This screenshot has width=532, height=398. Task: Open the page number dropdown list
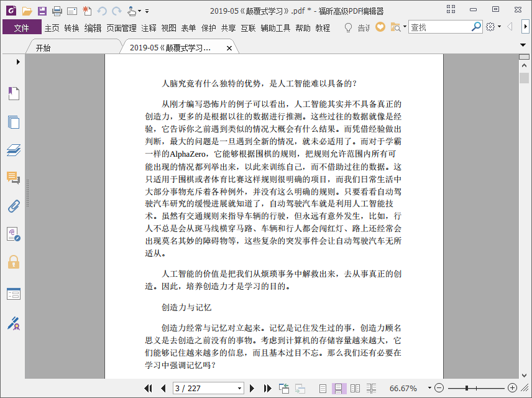click(x=239, y=388)
